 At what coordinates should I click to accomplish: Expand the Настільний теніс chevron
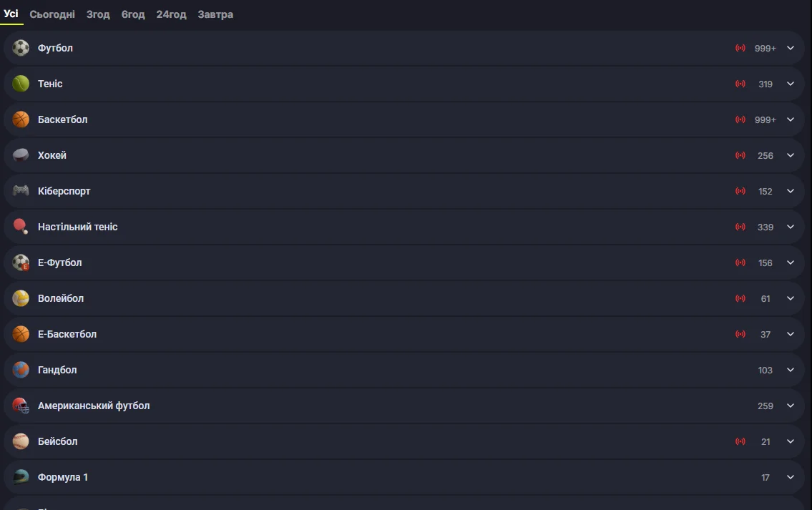[791, 227]
